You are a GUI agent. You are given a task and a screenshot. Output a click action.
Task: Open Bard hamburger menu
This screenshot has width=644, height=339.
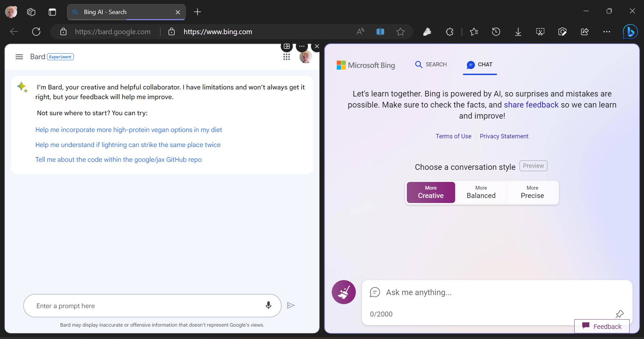[x=19, y=57]
